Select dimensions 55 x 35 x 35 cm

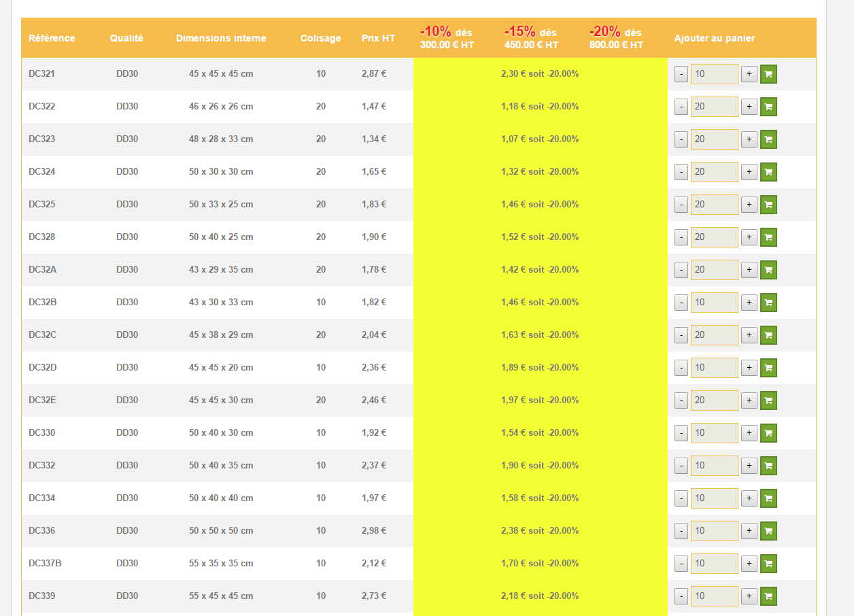click(x=221, y=564)
